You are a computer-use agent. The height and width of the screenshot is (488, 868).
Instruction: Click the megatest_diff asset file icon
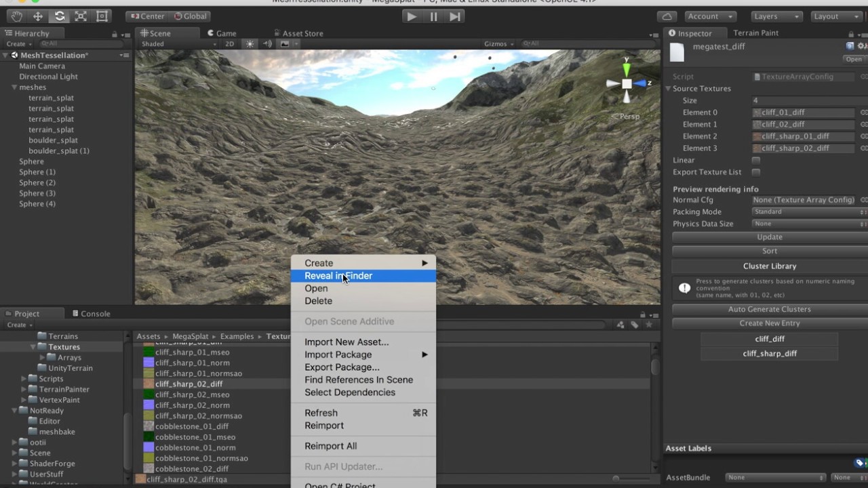click(x=677, y=52)
